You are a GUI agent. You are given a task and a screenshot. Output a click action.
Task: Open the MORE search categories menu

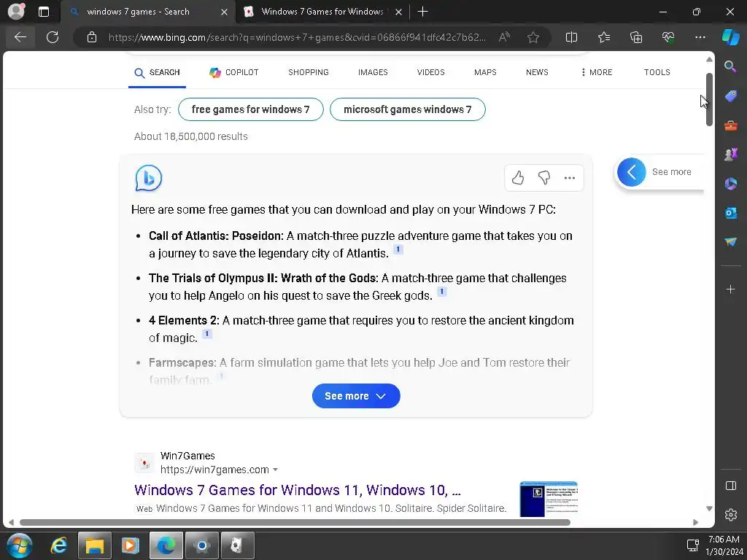point(597,72)
